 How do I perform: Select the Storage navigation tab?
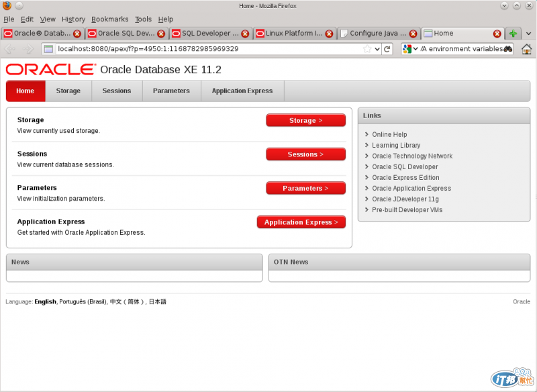[x=68, y=91]
